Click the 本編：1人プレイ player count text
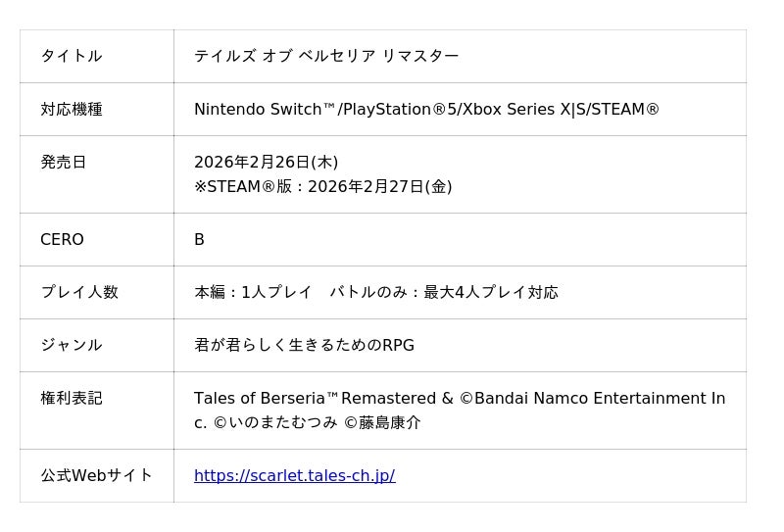784x532 pixels. pos(253,292)
